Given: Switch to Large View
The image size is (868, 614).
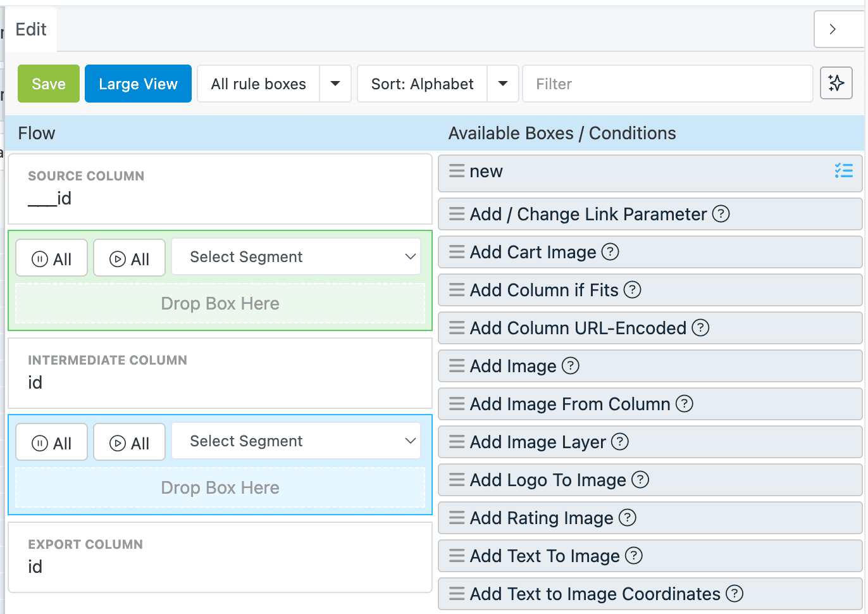Looking at the screenshot, I should click(138, 84).
